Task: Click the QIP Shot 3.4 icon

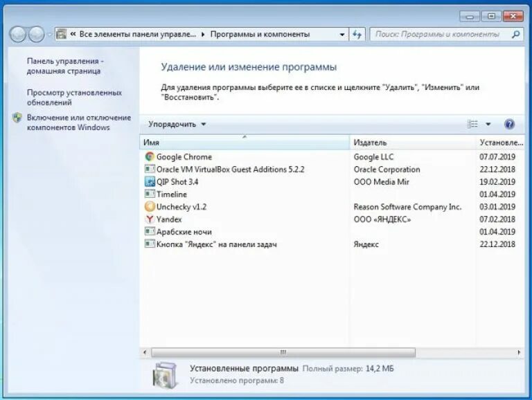Action: [150, 182]
